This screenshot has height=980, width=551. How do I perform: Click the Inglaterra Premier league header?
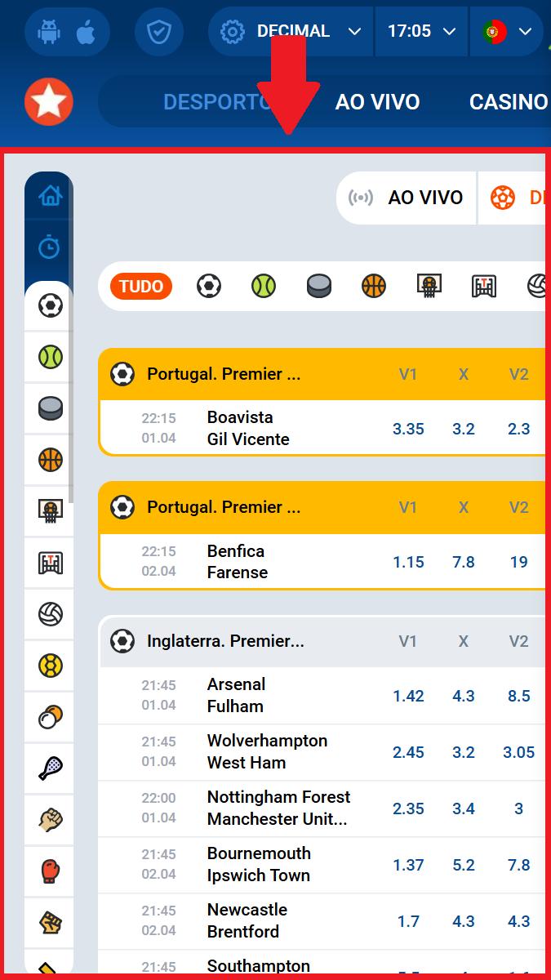(225, 641)
